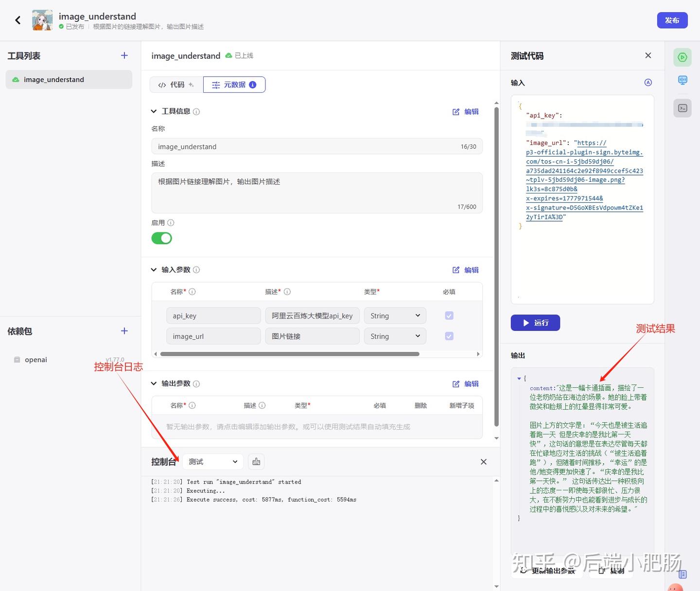Edit the 输出参数 section

point(466,383)
